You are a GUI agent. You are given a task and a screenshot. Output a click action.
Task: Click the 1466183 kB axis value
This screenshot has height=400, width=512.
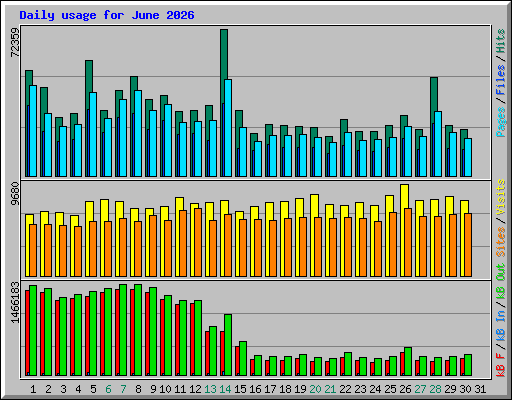point(15,303)
